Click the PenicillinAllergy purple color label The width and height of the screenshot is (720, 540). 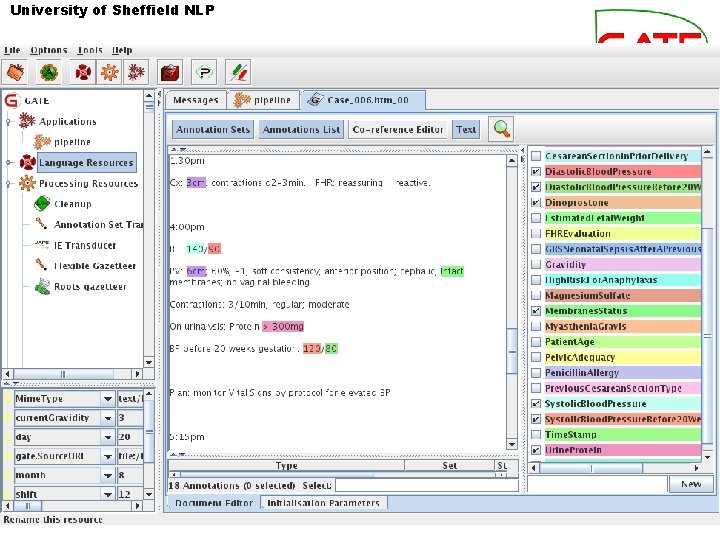tap(622, 372)
